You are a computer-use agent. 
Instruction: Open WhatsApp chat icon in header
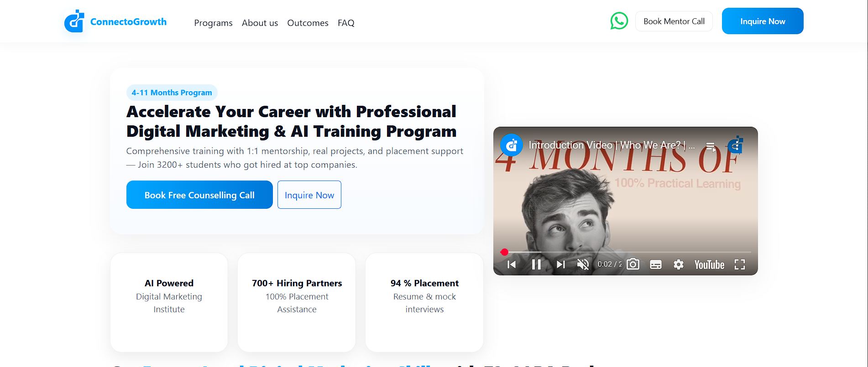(619, 21)
